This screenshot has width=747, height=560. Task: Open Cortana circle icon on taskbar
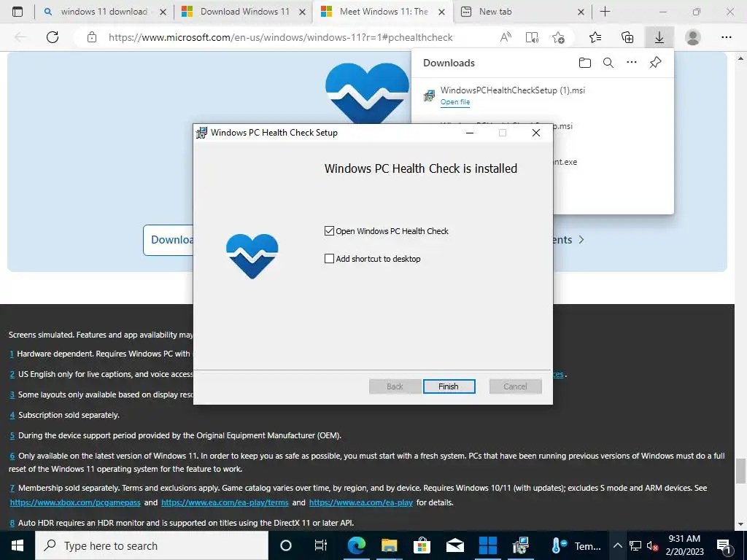[x=286, y=545]
